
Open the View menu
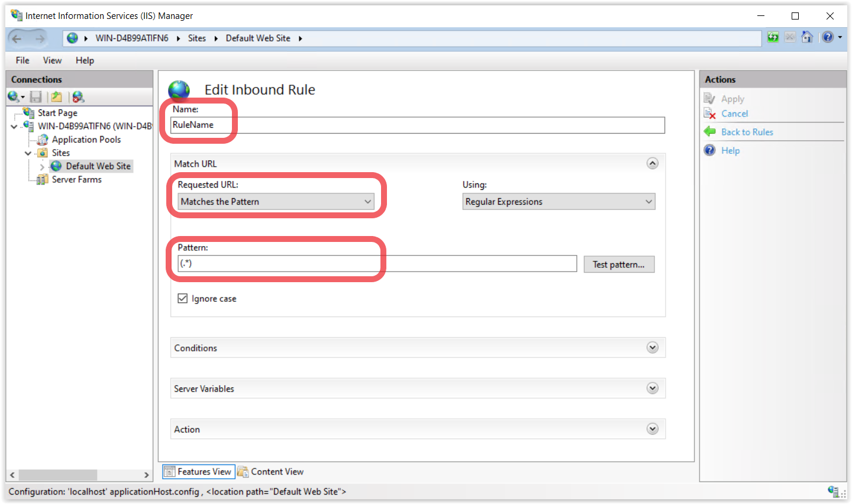(x=52, y=60)
